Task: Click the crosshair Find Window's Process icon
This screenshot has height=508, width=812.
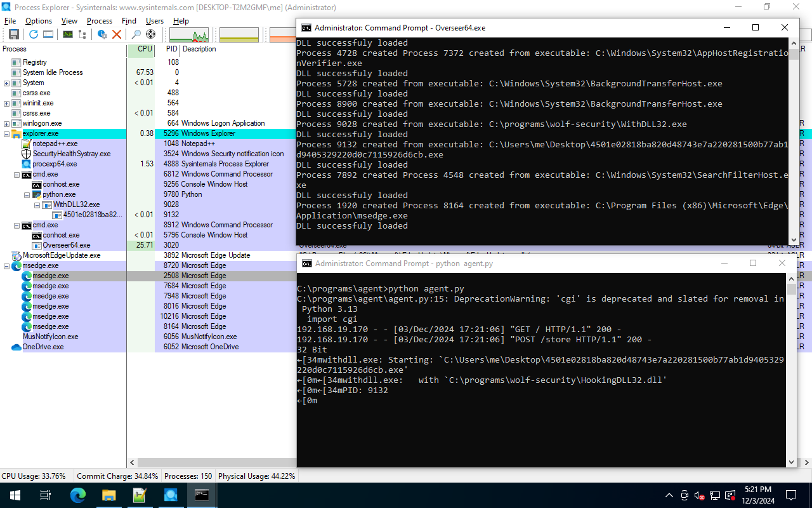Action: coord(151,34)
